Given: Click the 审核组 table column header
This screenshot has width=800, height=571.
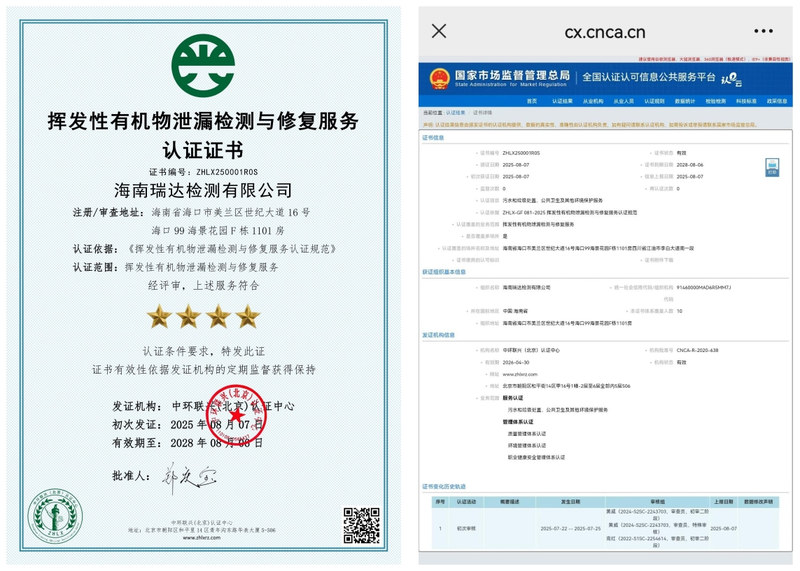Looking at the screenshot, I should (x=657, y=502).
